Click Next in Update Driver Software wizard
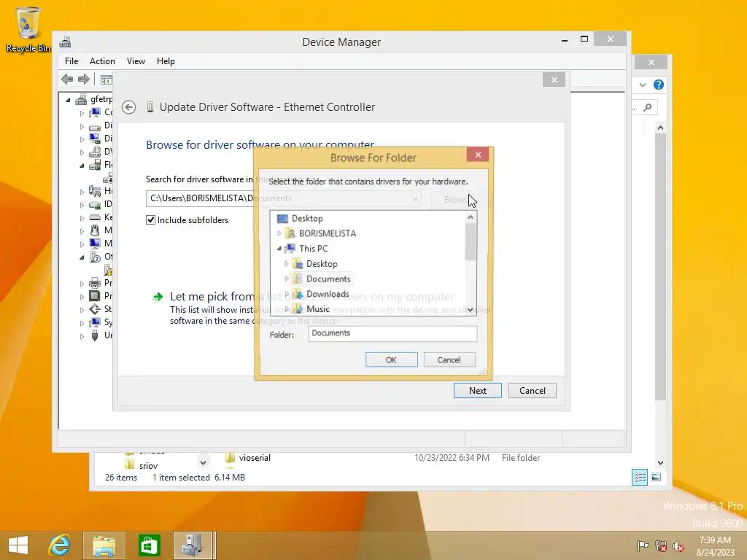 point(477,391)
